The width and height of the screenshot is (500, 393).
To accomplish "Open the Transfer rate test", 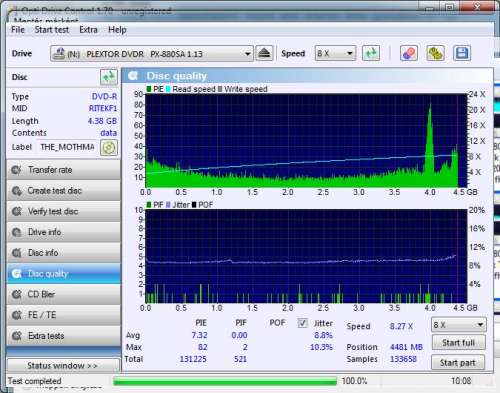I will click(x=63, y=170).
